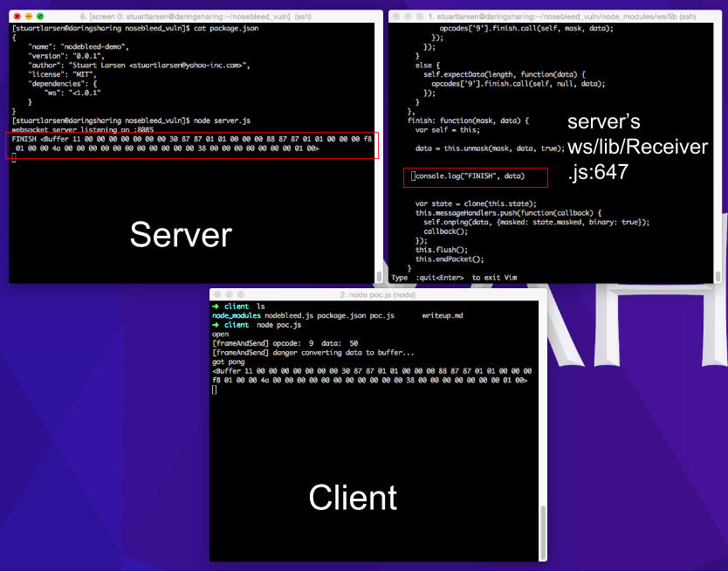Zoom the Server terminal with green button
The width and height of the screenshot is (728, 572).
(40, 17)
